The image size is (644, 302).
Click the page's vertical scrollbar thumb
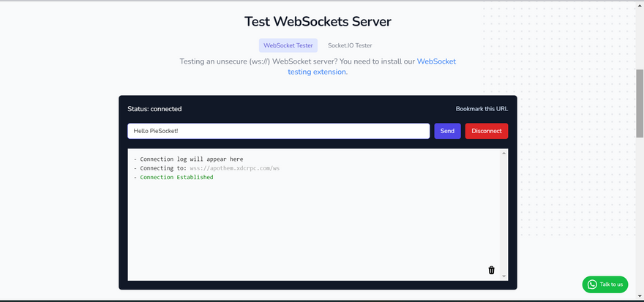coord(640,99)
